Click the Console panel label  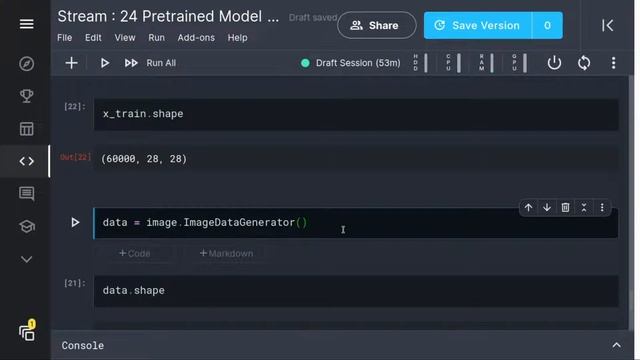(x=83, y=345)
